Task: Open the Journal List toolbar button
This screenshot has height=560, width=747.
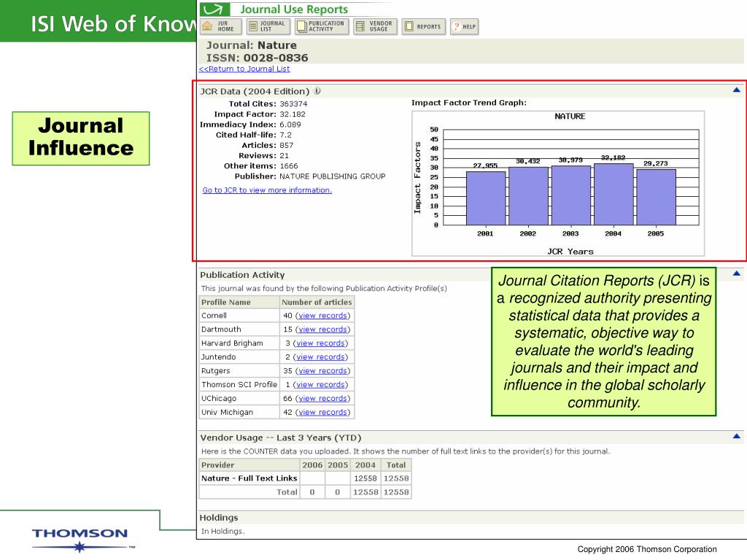Action: click(x=268, y=26)
